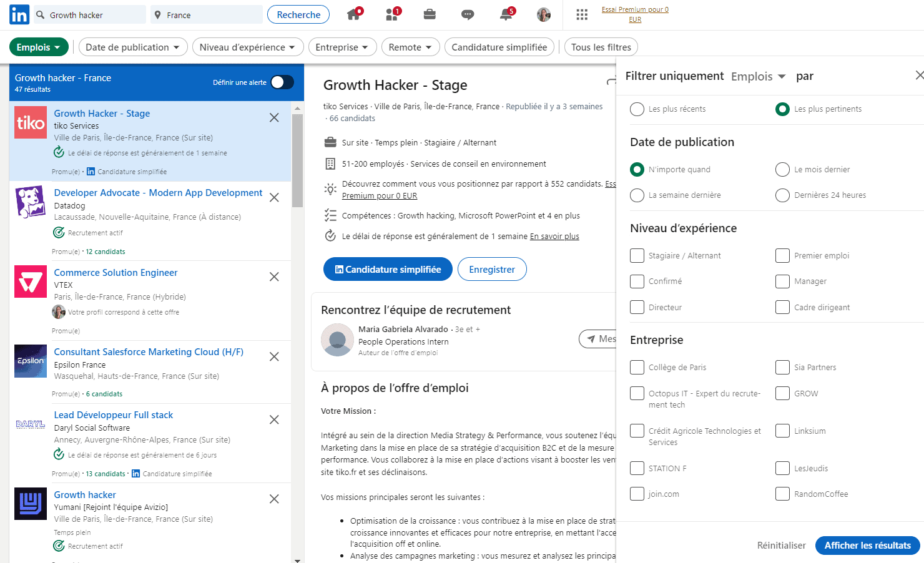Select Les plus récents sort option

tap(637, 109)
